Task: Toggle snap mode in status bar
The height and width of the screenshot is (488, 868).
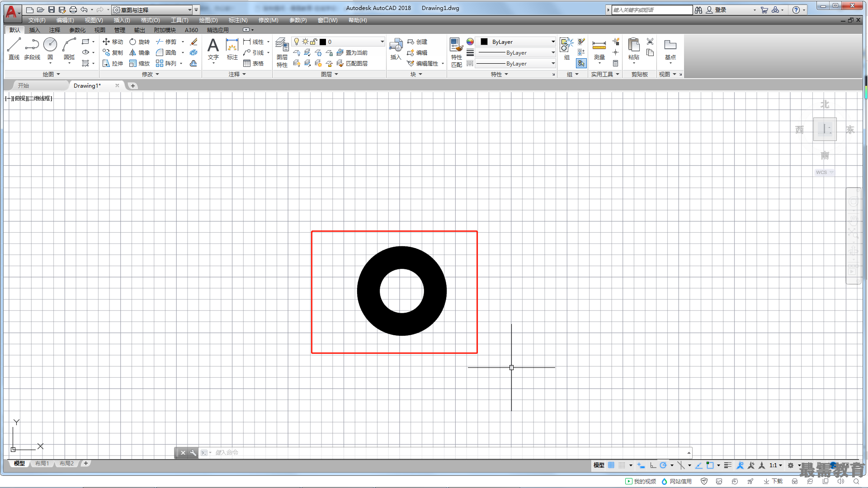Action: 623,465
